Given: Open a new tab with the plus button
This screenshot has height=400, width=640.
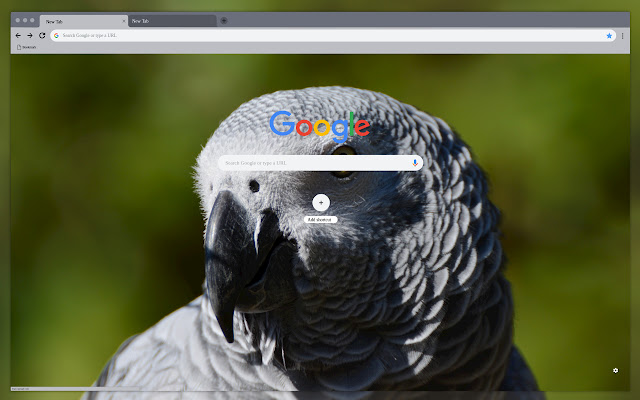Looking at the screenshot, I should point(224,20).
